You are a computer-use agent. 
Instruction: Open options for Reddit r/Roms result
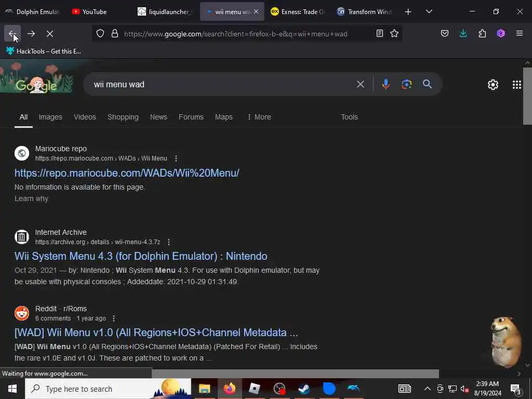[114, 318]
